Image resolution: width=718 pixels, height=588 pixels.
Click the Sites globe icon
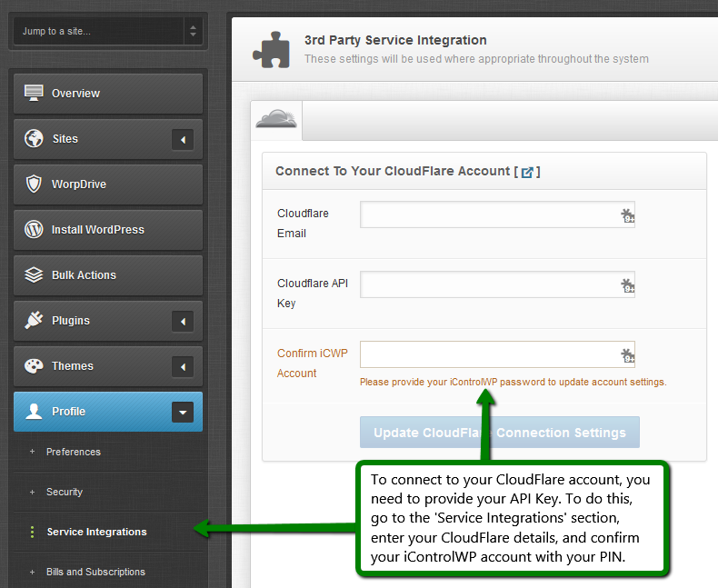coord(34,138)
